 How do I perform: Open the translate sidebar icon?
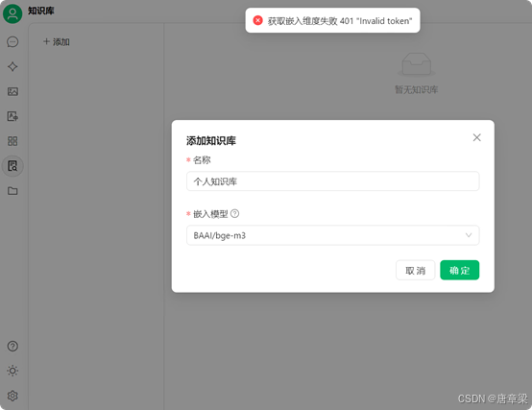(x=12, y=116)
